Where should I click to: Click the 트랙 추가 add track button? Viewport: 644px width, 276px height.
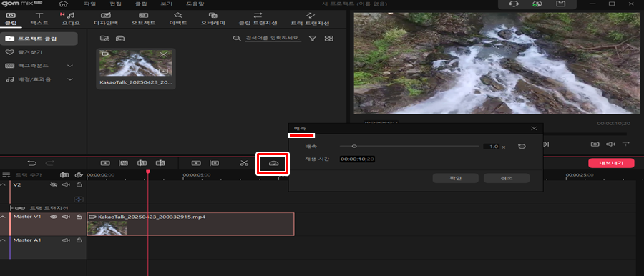[22, 175]
